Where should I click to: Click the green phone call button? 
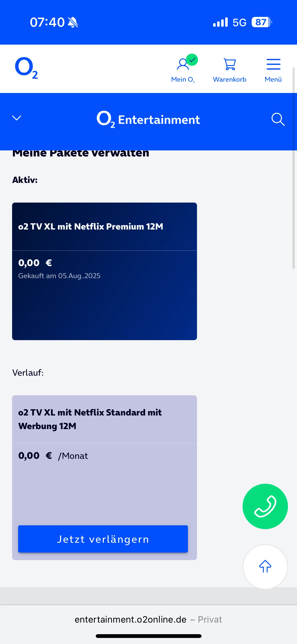(x=265, y=506)
